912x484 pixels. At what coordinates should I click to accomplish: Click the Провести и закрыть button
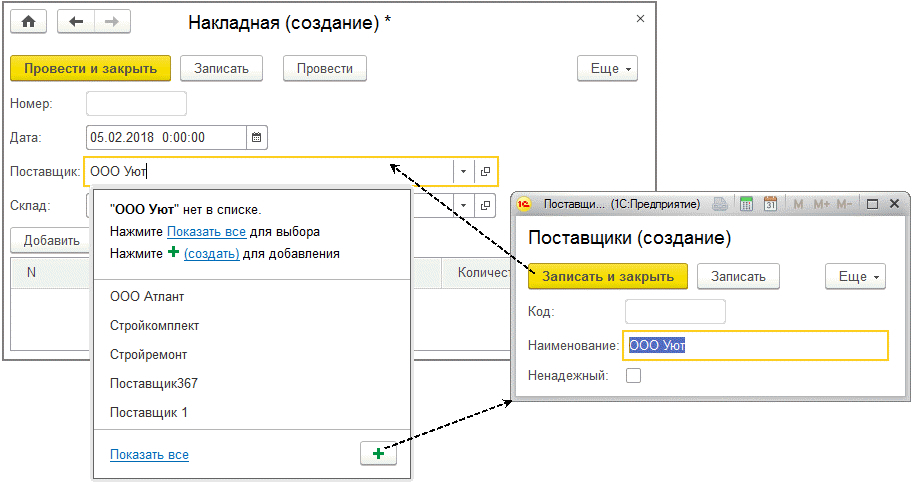(90, 68)
